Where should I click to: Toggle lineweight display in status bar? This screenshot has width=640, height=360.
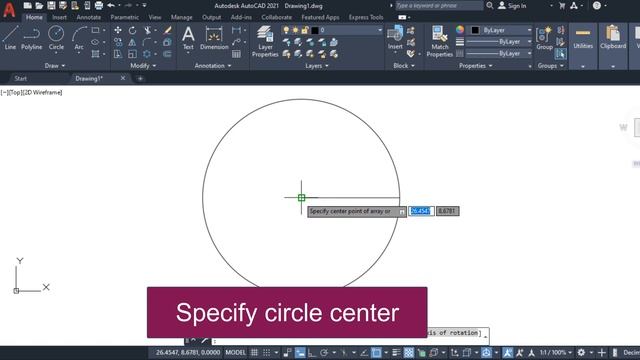click(x=396, y=353)
